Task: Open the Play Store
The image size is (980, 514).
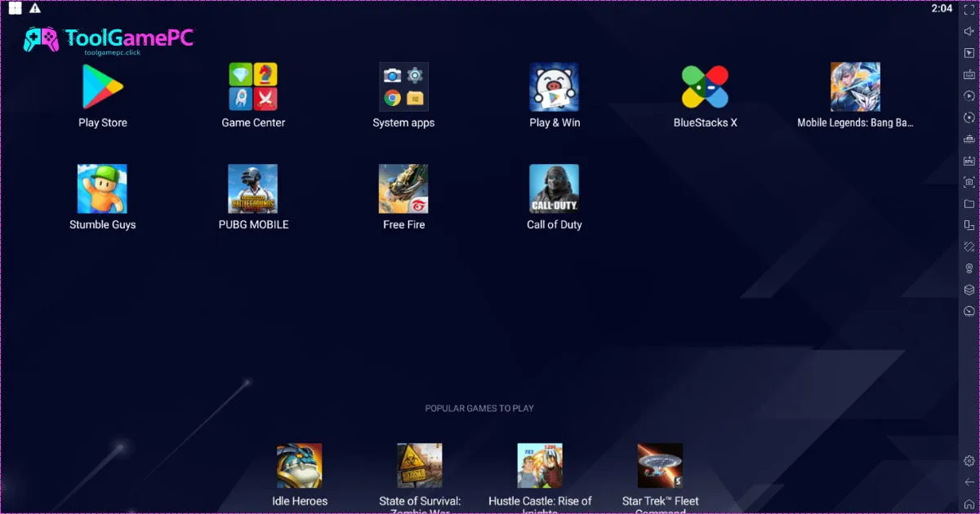Action: pyautogui.click(x=102, y=88)
